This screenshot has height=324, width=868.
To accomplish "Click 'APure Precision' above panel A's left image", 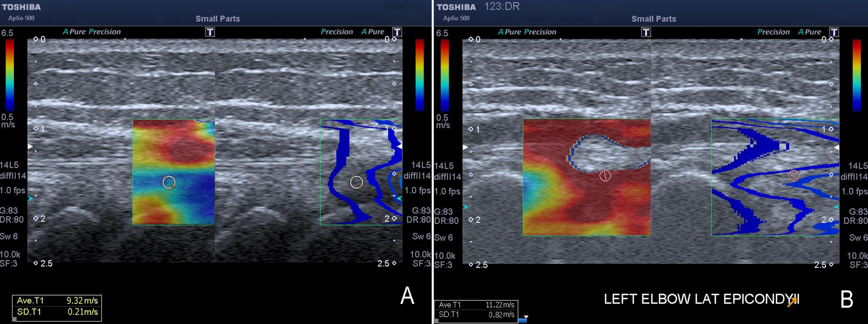I will 92,32.
